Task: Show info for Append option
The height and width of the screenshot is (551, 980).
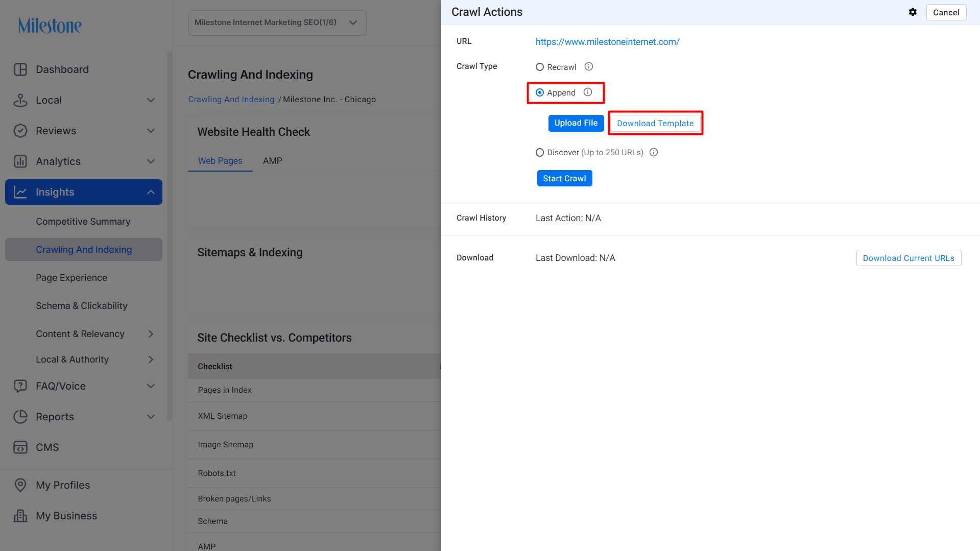Action: click(x=588, y=92)
